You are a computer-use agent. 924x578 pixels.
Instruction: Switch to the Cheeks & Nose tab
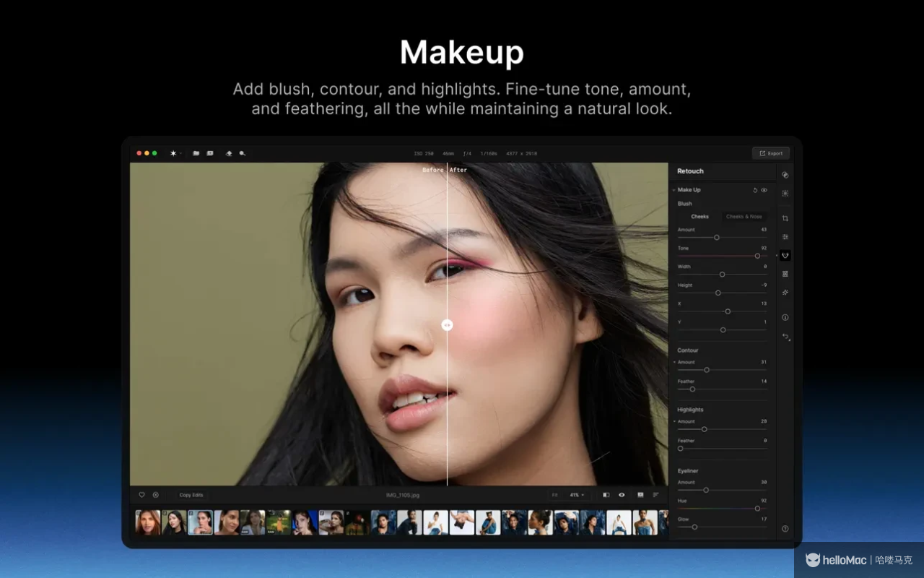pyautogui.click(x=744, y=217)
